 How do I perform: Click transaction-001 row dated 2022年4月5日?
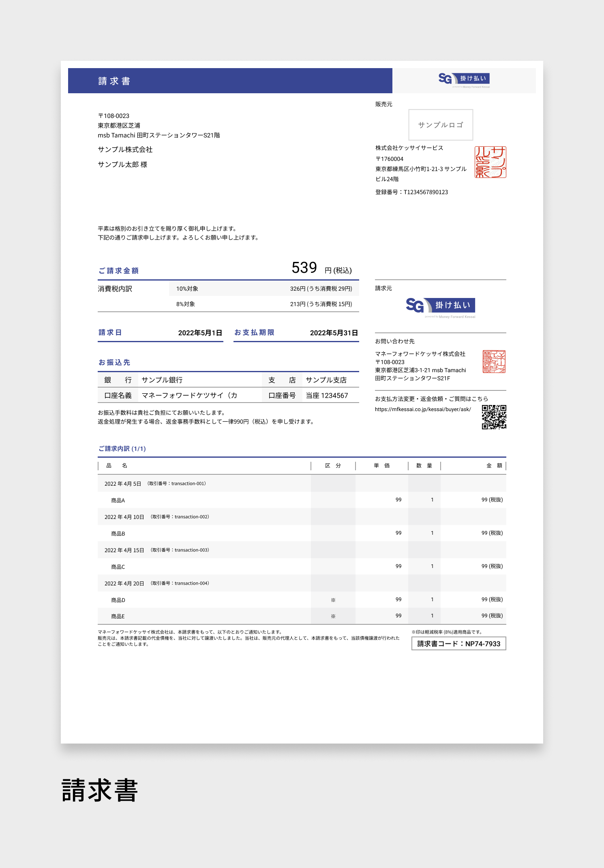click(302, 484)
